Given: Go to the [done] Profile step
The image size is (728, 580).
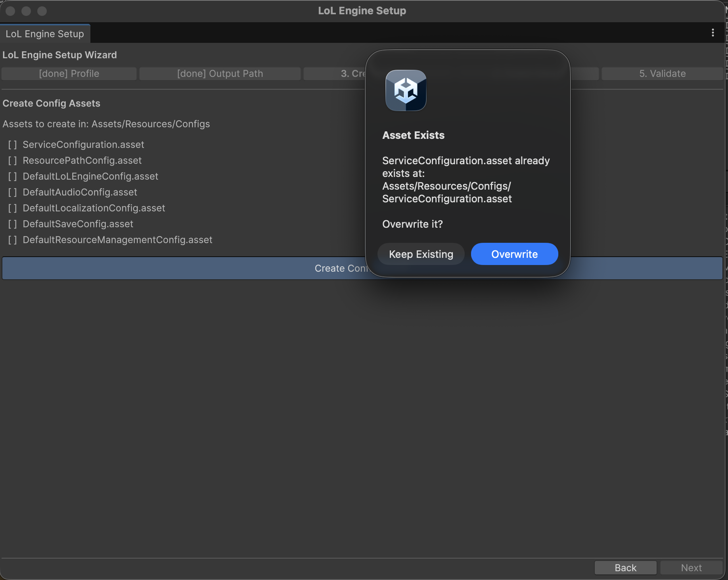Looking at the screenshot, I should pos(69,73).
